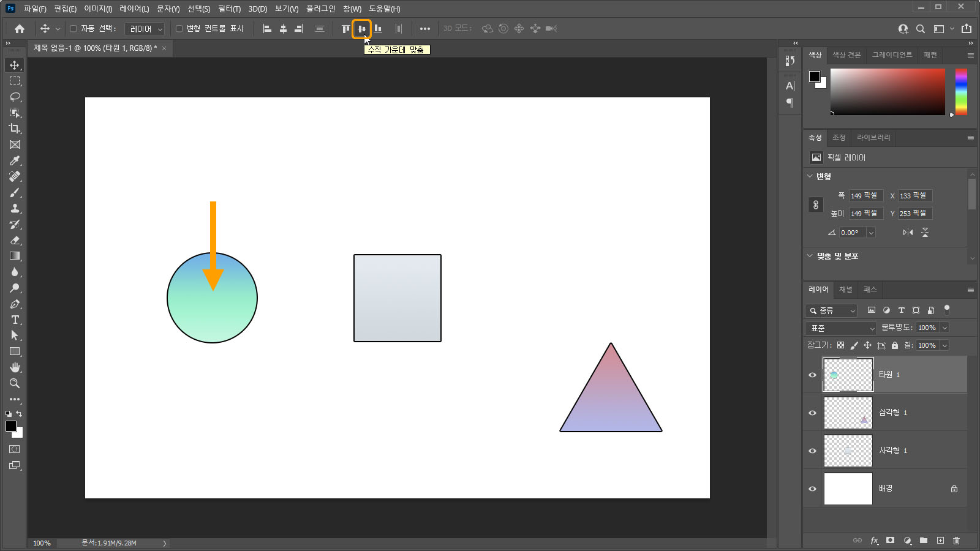The height and width of the screenshot is (551, 980).
Task: Toggle the lock transparent pixels button
Action: pyautogui.click(x=840, y=345)
